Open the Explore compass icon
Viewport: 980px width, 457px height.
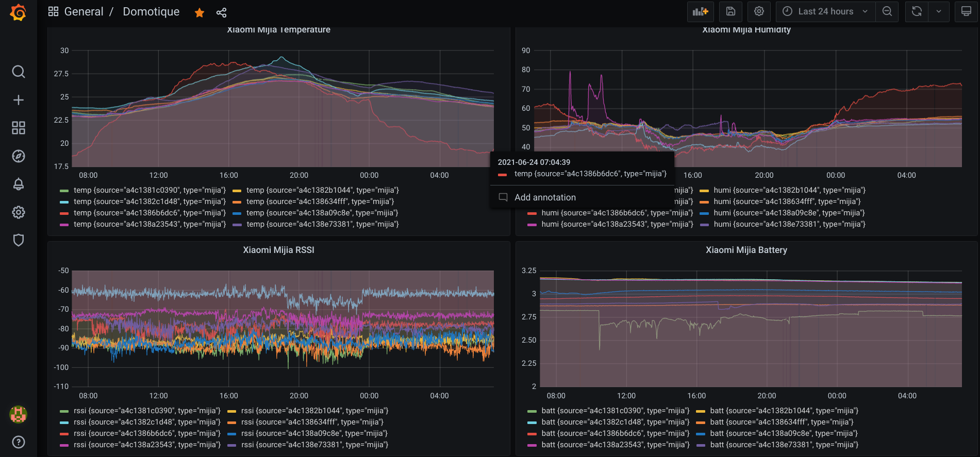19,156
